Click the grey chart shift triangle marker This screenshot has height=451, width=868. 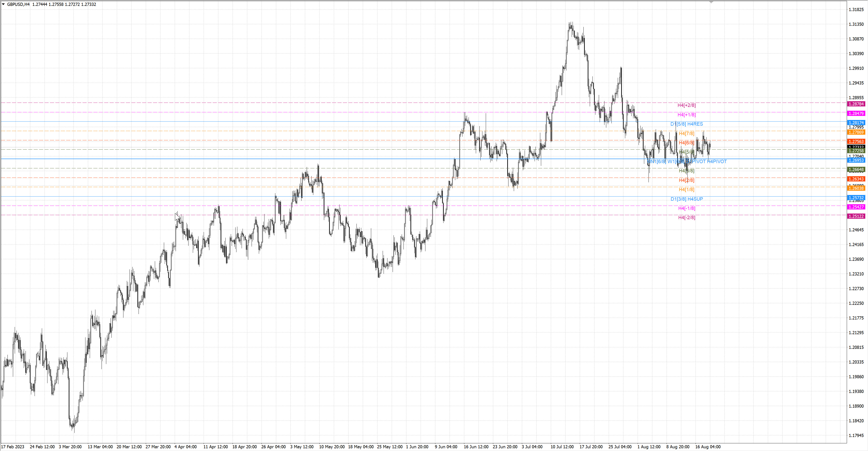pyautogui.click(x=711, y=2)
